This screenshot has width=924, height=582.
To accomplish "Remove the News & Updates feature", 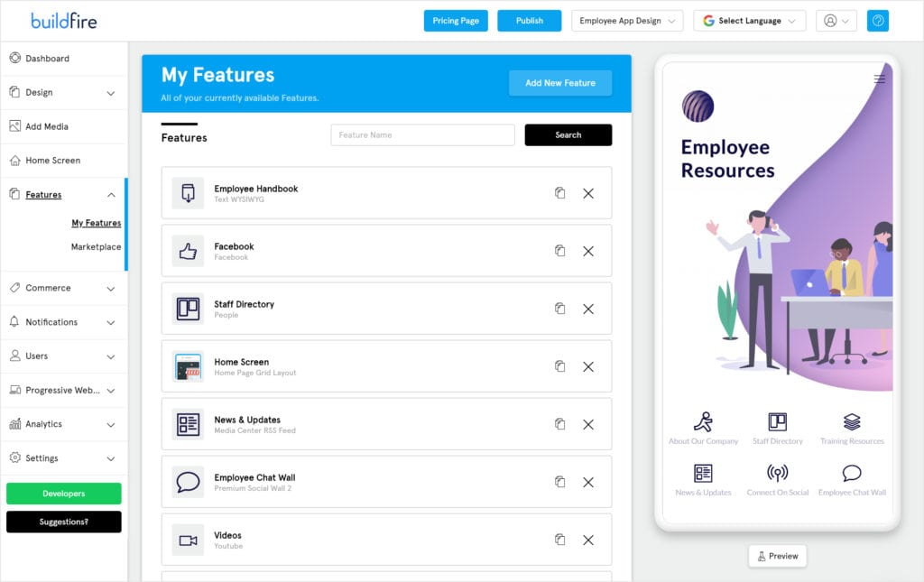I will 588,424.
